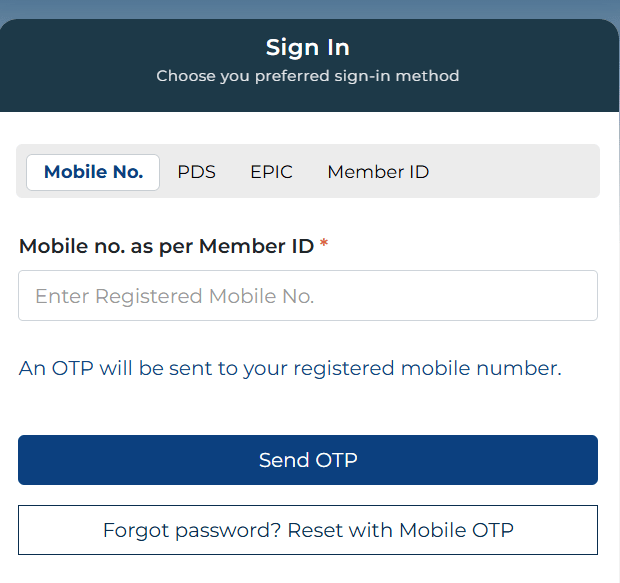
Task: Request an OTP using the blue button
Action: click(308, 460)
